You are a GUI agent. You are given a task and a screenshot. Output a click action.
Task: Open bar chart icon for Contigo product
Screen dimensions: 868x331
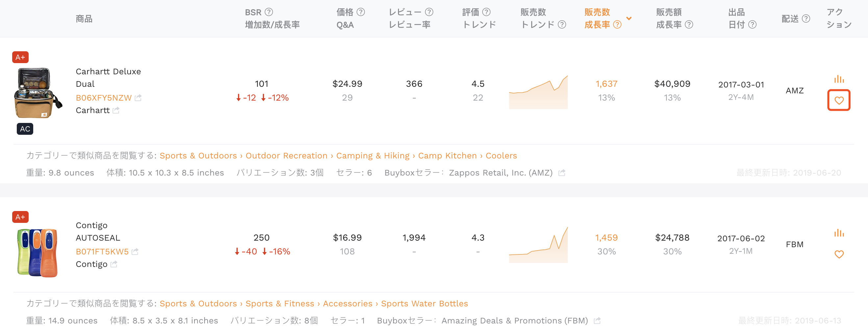pyautogui.click(x=839, y=233)
